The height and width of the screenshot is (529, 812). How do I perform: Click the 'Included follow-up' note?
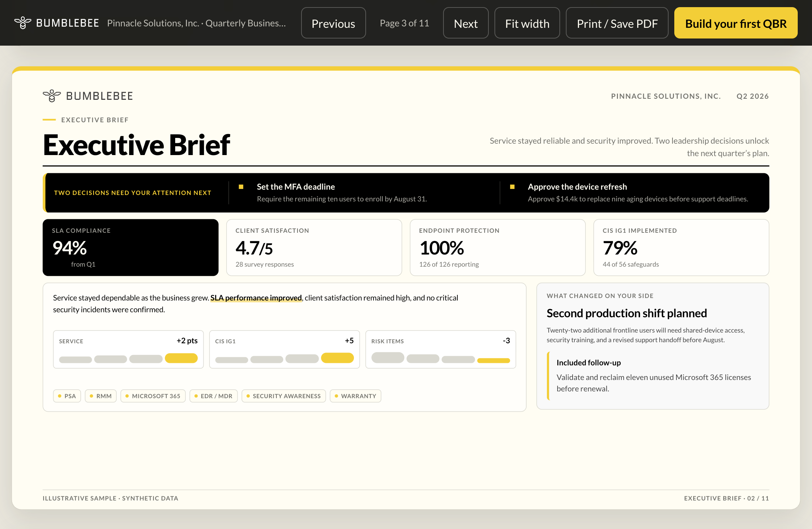click(654, 376)
